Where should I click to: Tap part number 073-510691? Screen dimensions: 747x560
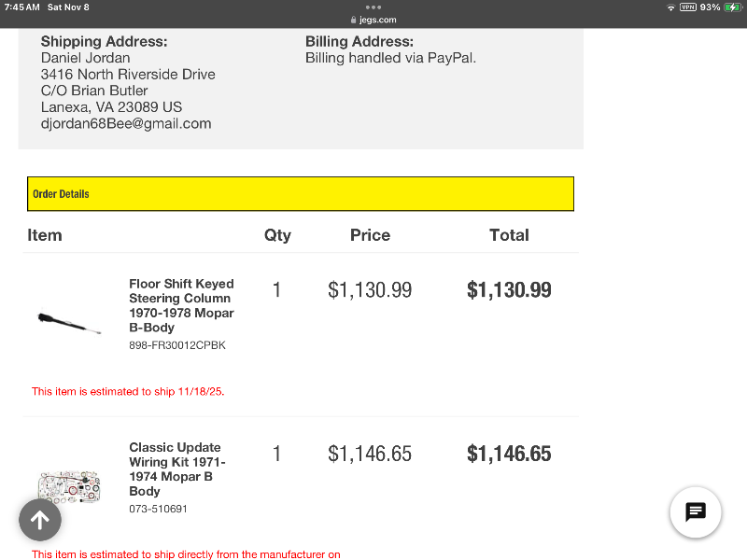coord(158,509)
